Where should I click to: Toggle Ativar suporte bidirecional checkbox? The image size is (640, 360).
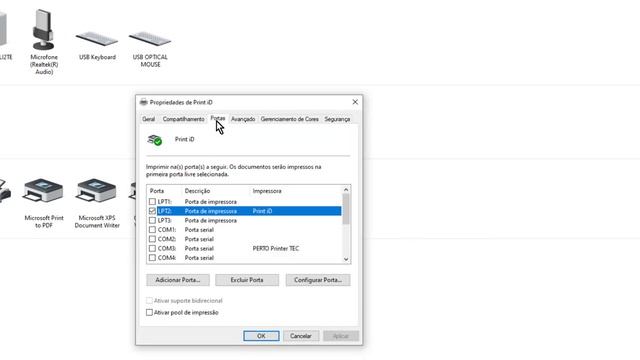click(149, 301)
